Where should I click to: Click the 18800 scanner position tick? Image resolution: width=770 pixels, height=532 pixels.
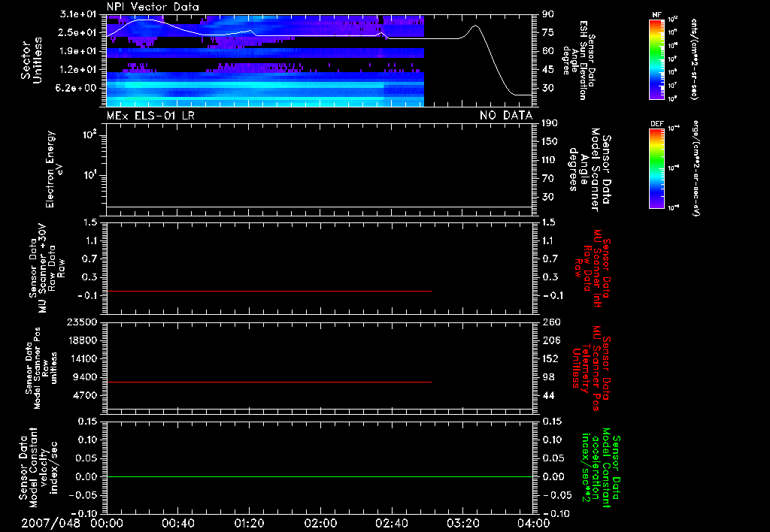(81, 340)
